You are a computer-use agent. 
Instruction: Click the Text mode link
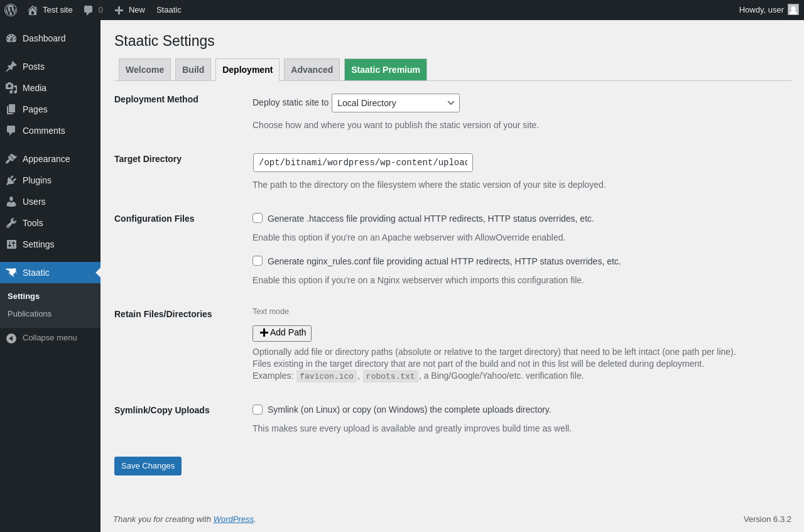[271, 312]
